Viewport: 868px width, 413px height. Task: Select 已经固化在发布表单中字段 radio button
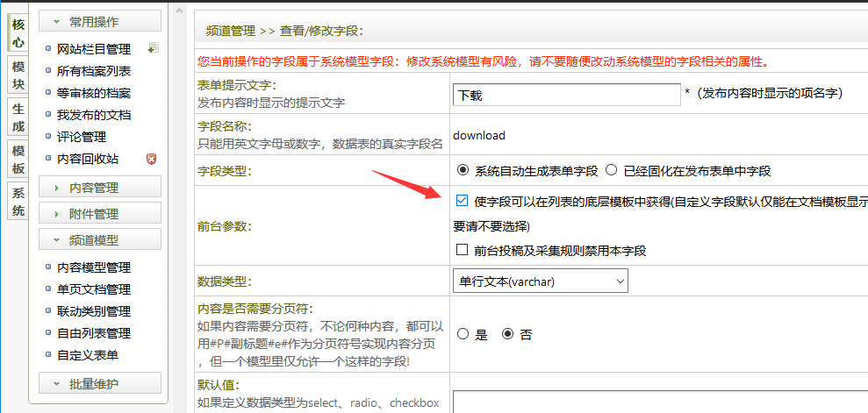pos(610,170)
